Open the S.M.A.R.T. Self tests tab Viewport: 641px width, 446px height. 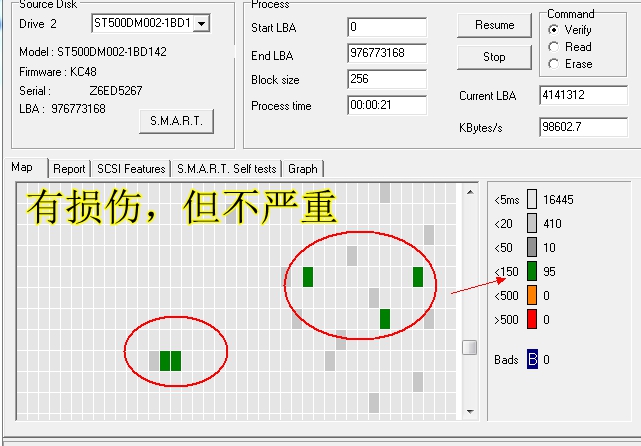(x=226, y=169)
